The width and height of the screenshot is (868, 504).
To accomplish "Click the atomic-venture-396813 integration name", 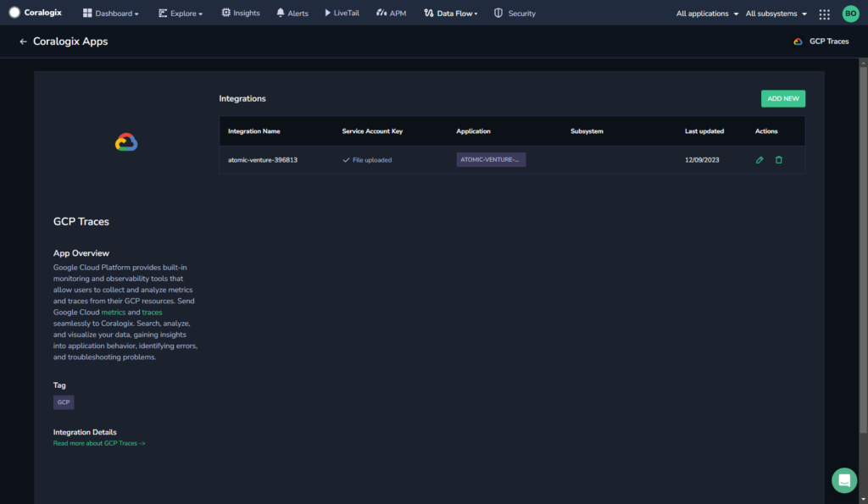I will 263,160.
